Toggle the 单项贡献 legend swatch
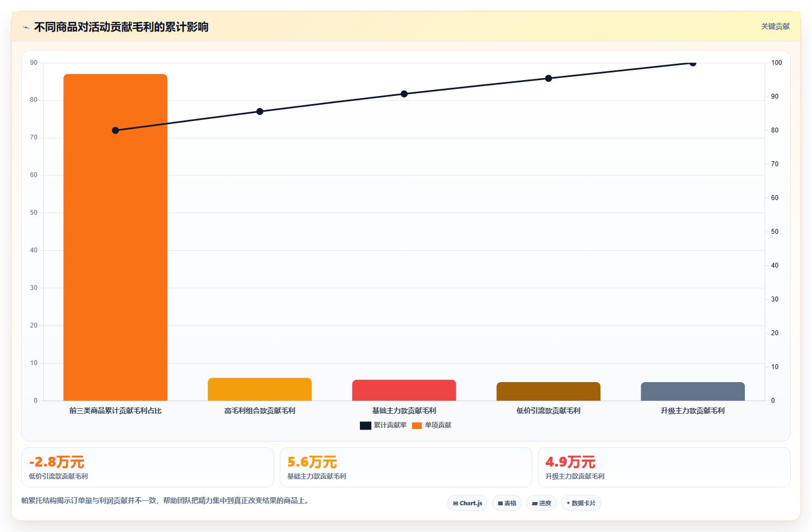Screen dimensions: 812x532 coord(417,426)
